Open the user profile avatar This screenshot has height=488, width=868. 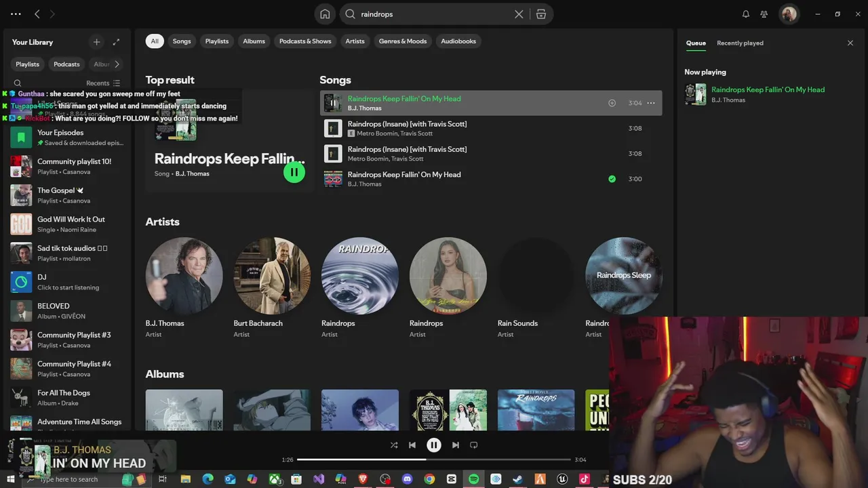789,14
